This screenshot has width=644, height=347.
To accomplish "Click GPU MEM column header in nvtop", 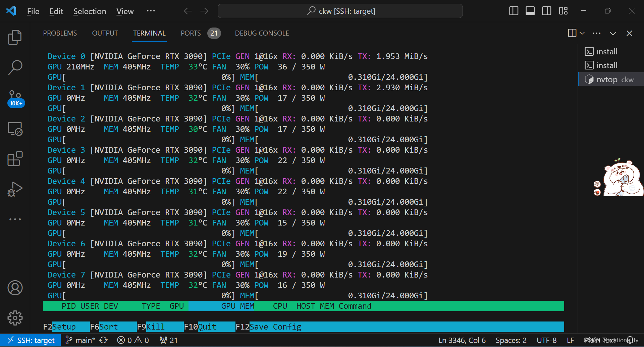I will click(x=237, y=306).
